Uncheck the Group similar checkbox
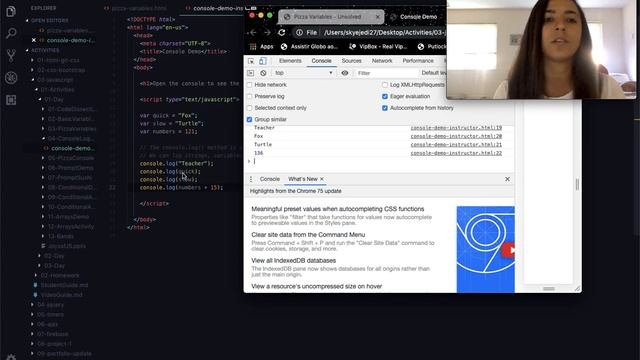640x360 pixels. (249, 120)
